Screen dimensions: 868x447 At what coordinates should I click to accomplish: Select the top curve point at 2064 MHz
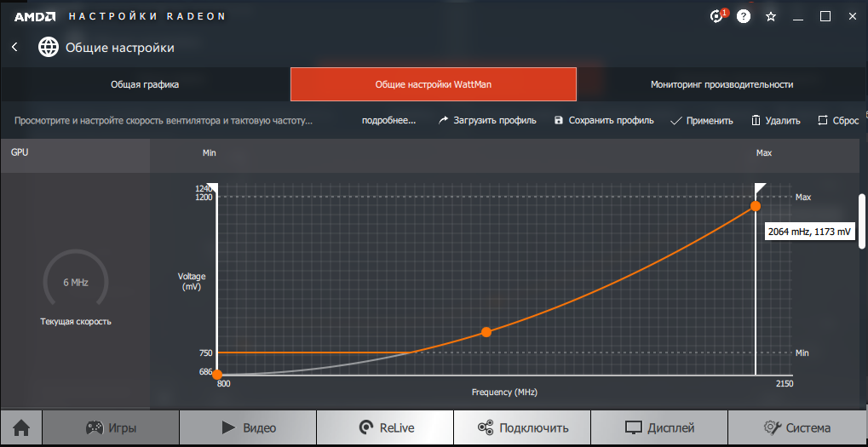(x=755, y=206)
